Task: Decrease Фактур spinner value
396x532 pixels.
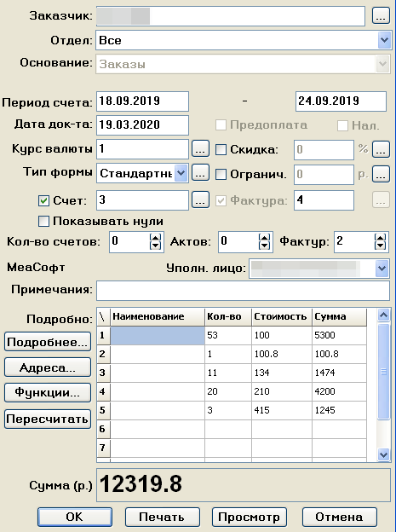Action: [x=381, y=246]
